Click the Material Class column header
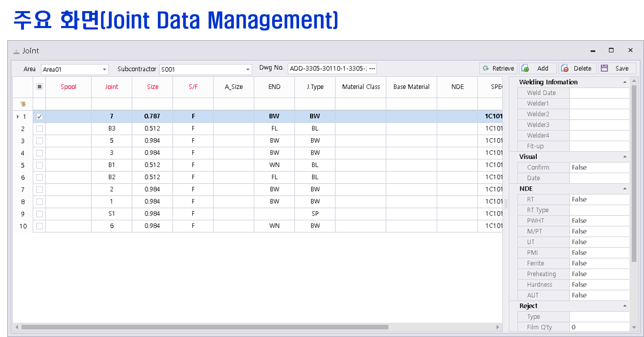This screenshot has height=337, width=644. (361, 87)
